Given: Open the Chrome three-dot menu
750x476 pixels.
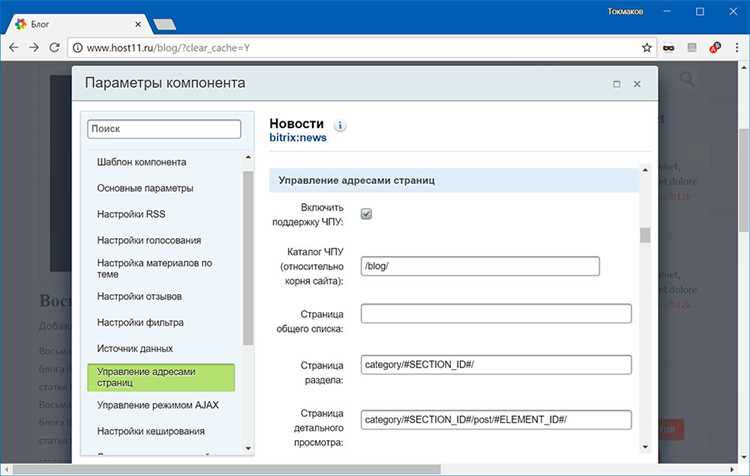Looking at the screenshot, I should pyautogui.click(x=737, y=48).
